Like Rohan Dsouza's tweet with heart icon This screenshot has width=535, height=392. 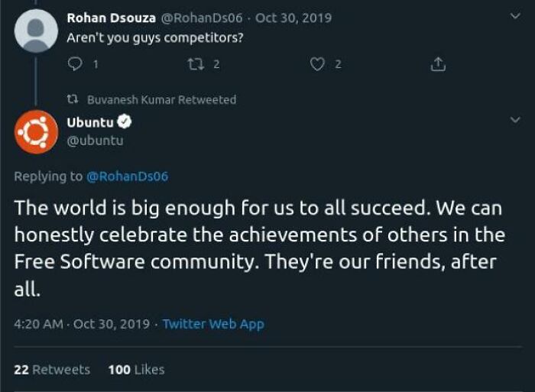(x=317, y=66)
